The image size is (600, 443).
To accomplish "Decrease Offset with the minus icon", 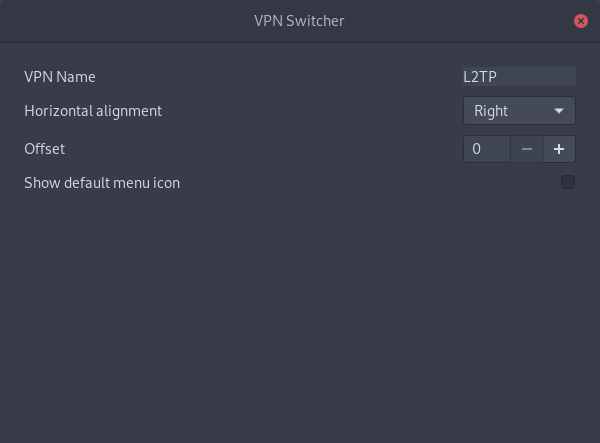I will tap(527, 149).
